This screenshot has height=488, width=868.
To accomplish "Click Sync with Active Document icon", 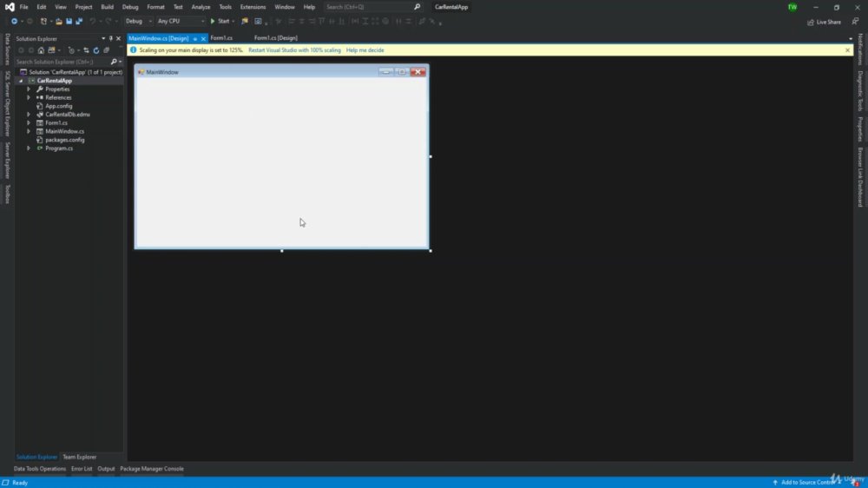I will [86, 50].
